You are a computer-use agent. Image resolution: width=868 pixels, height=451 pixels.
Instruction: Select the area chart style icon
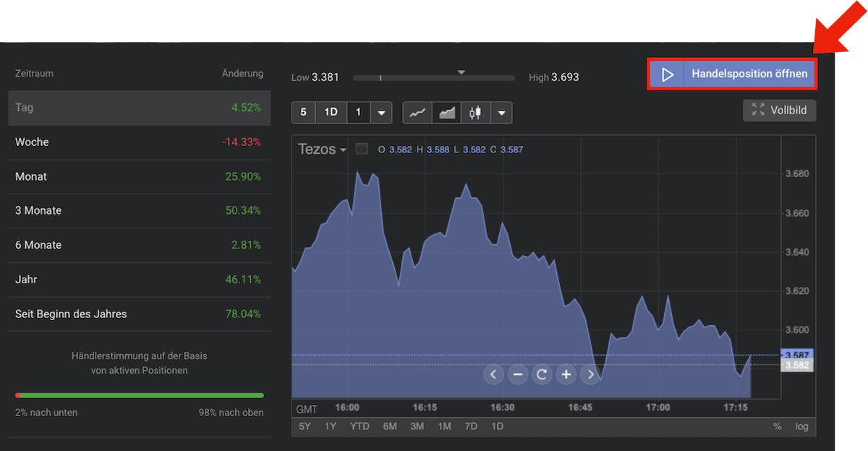(447, 113)
